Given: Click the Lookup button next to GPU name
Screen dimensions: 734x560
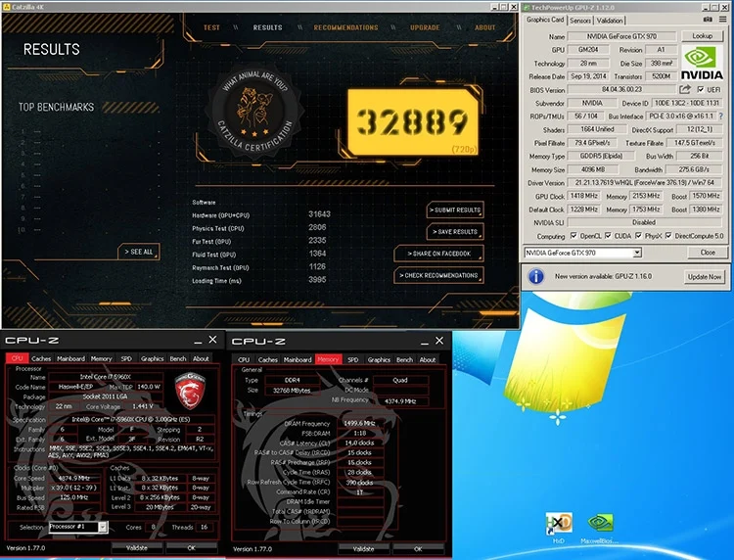Looking at the screenshot, I should (x=702, y=36).
